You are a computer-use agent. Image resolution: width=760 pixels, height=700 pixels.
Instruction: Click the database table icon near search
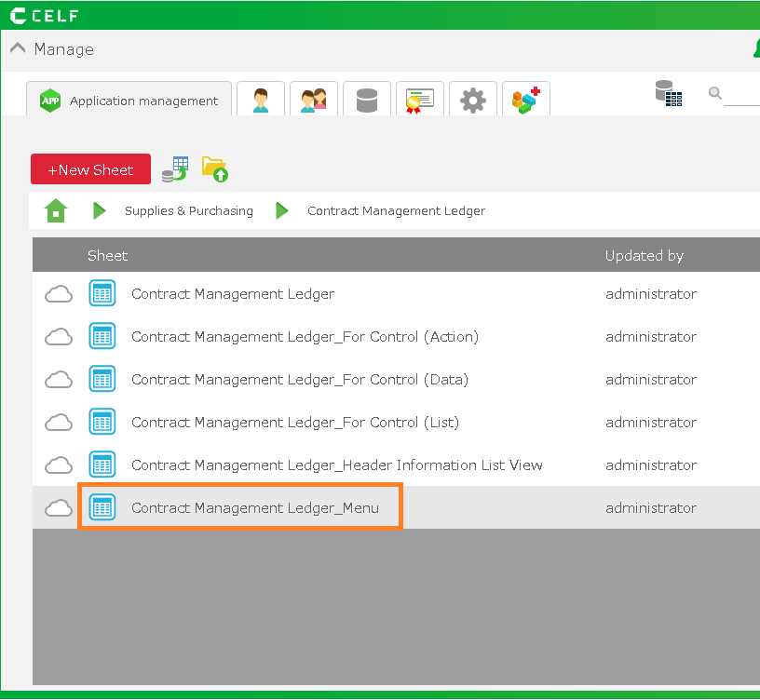pyautogui.click(x=668, y=93)
